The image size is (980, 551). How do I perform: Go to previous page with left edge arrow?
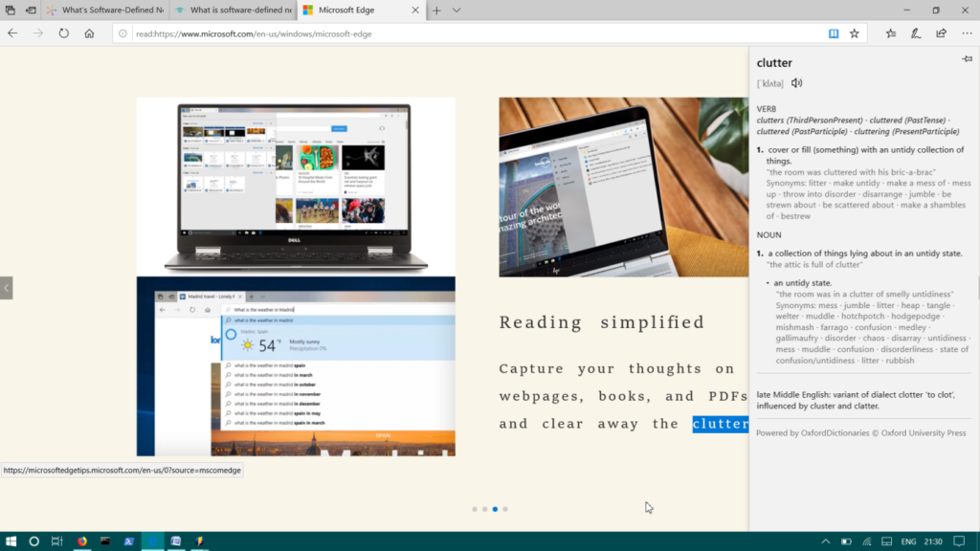click(7, 288)
